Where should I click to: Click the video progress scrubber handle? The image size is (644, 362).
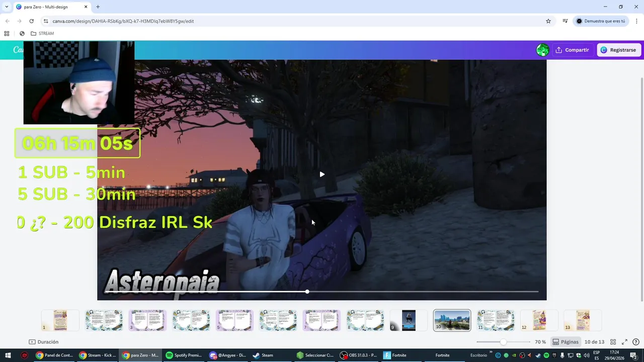[x=307, y=292]
